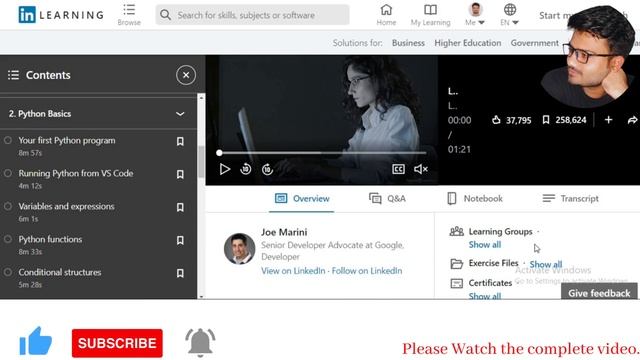Screen dimensions: 640x360
Task: Switch to the Overview tab
Action: (x=302, y=199)
